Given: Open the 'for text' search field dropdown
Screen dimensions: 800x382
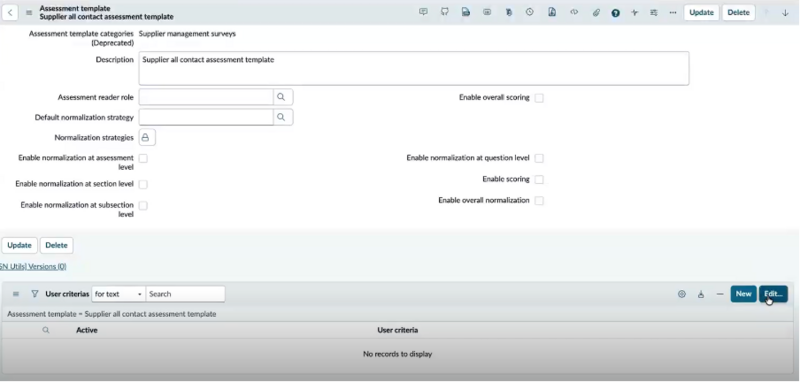Looking at the screenshot, I should tap(118, 294).
